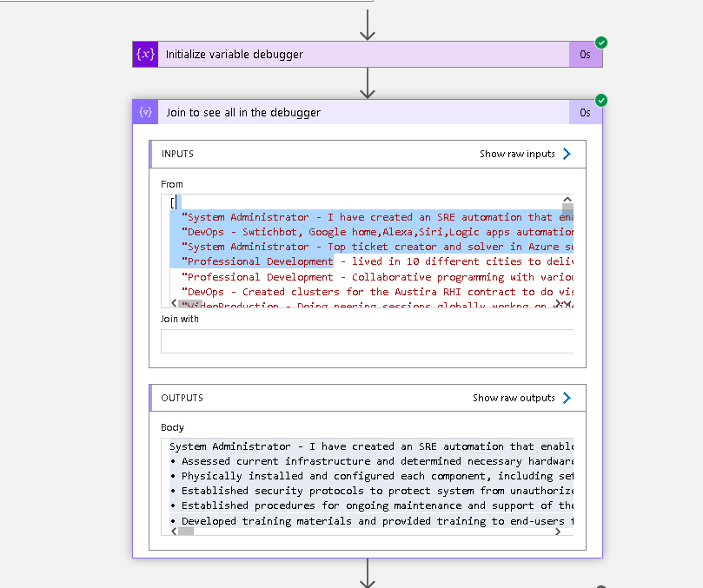
Task: Click the left arrow of From horizontal scrollbar
Action: (x=174, y=303)
